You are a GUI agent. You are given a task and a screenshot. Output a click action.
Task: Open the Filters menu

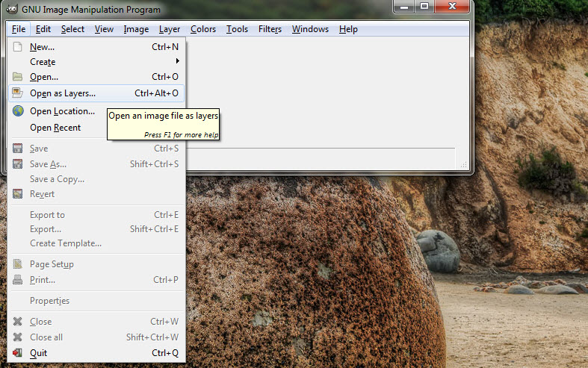point(270,29)
